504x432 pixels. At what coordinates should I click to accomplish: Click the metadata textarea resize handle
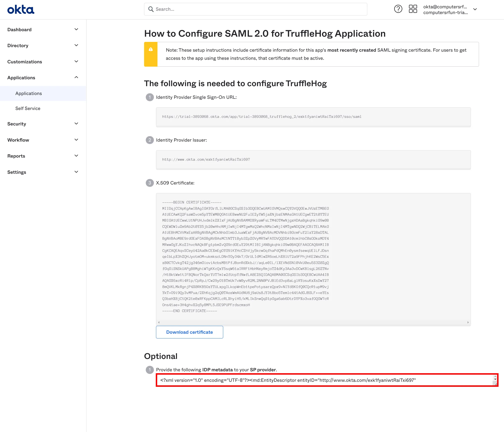click(495, 384)
